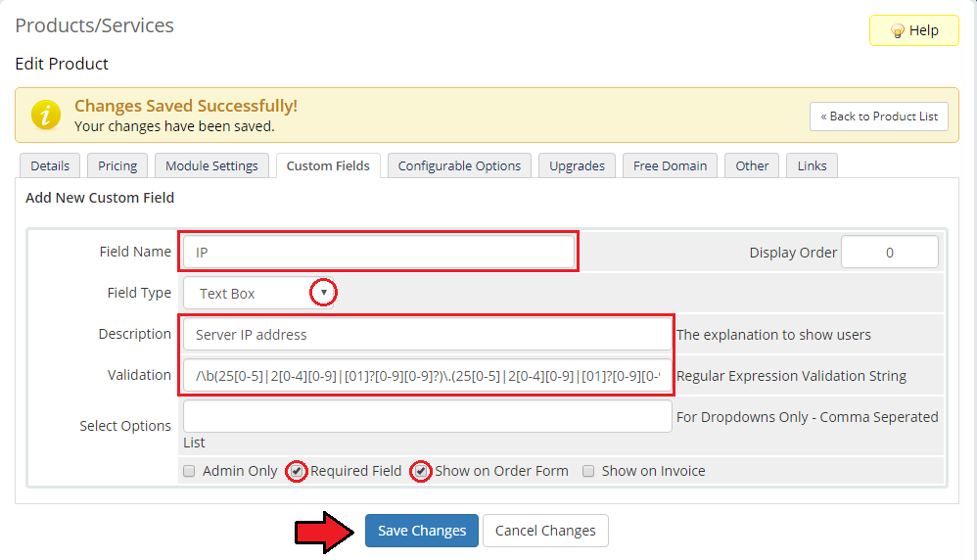The width and height of the screenshot is (977, 560).
Task: Click the "Changes Saved Successfully!" heading
Action: click(186, 106)
